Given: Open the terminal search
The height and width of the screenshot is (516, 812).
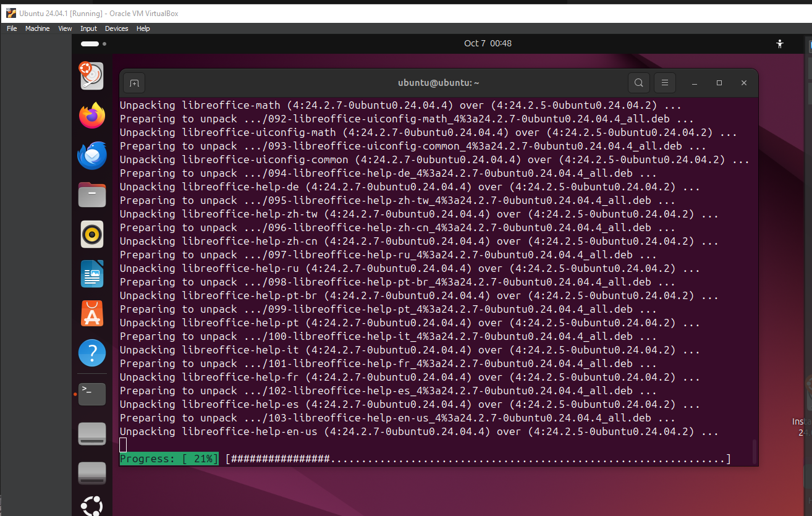Looking at the screenshot, I should pyautogui.click(x=638, y=83).
